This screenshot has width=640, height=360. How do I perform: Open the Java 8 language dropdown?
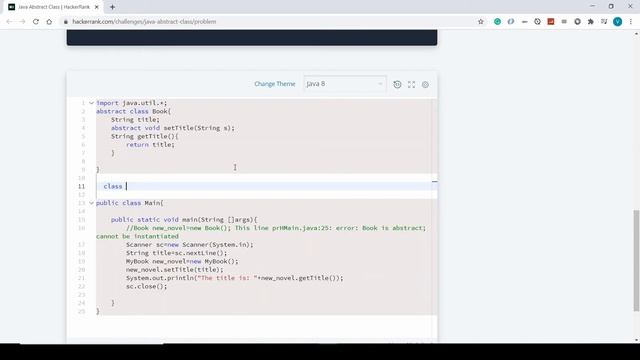pyautogui.click(x=344, y=84)
